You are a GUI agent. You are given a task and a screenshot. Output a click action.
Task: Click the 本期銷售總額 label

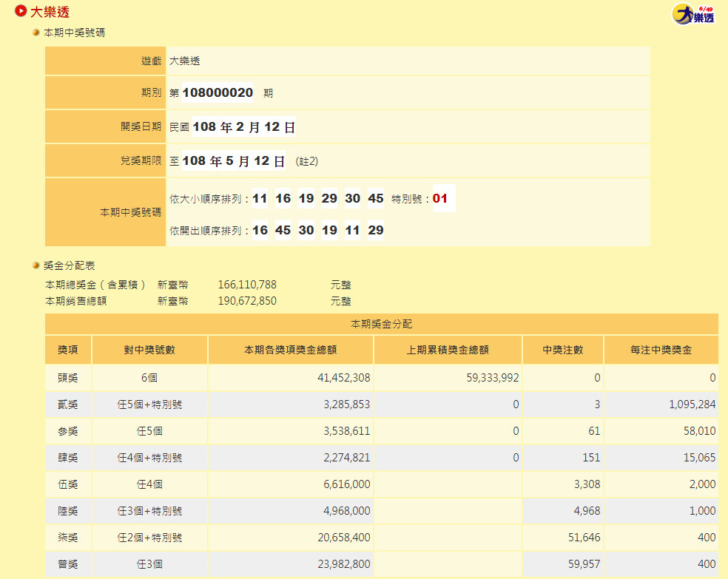tap(76, 301)
